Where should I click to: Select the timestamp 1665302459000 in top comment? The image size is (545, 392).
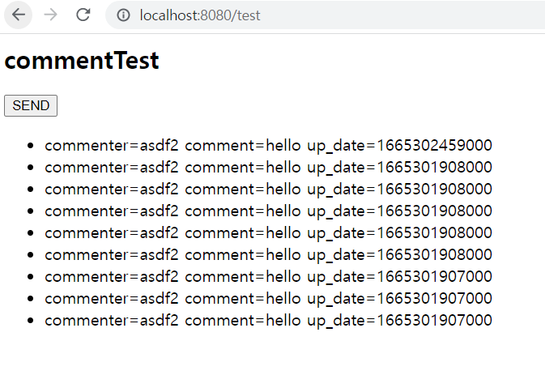[435, 145]
